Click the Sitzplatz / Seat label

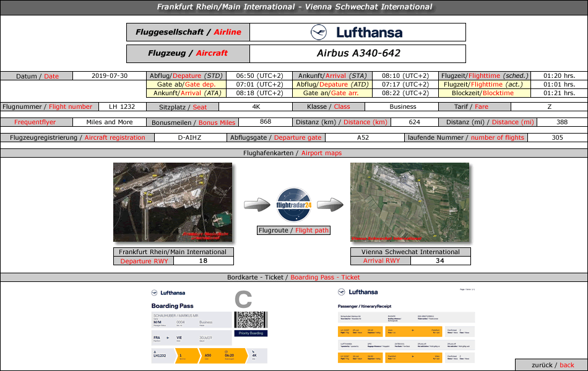pos(183,107)
